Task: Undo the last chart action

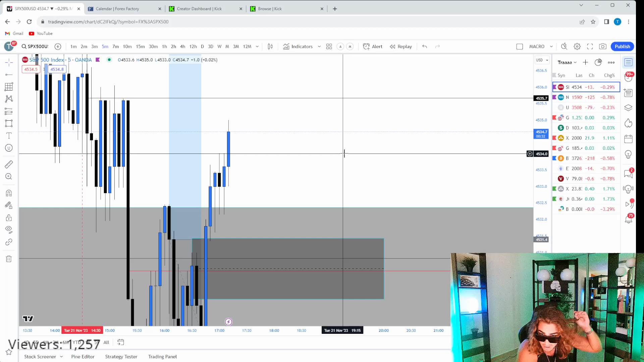Action: point(425,47)
